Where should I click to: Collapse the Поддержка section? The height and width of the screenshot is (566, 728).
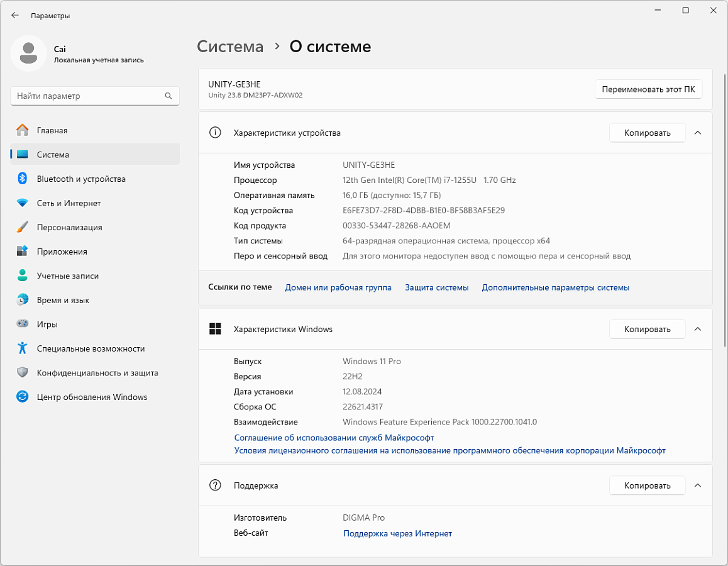click(x=697, y=486)
